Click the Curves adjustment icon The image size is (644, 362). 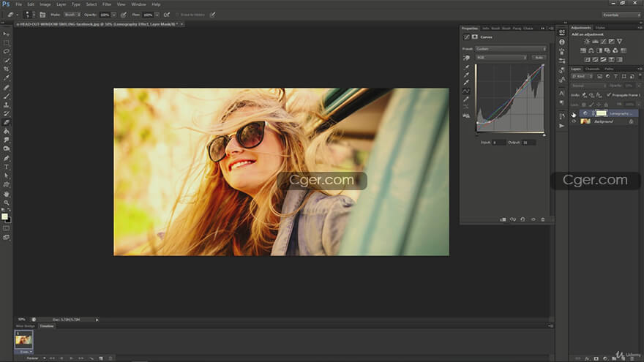[603, 42]
